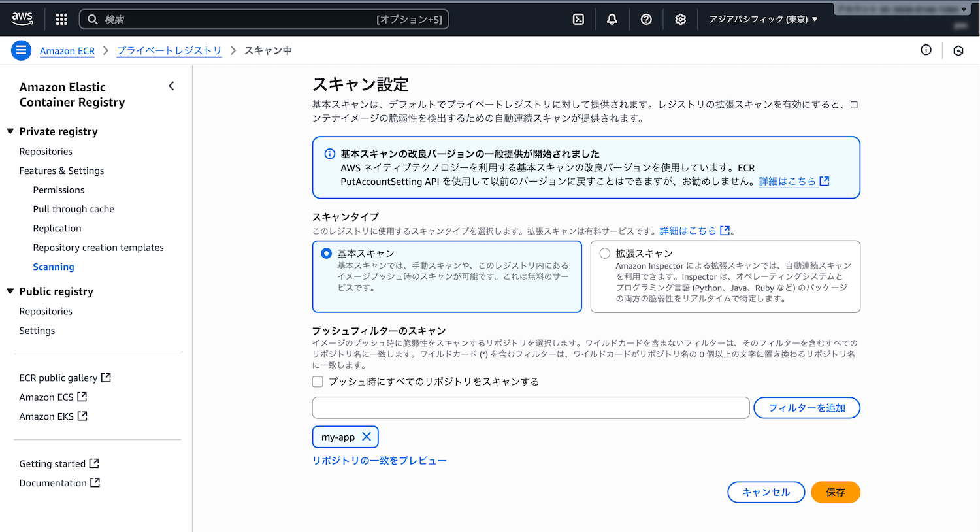Open the notifications bell
The width and height of the screenshot is (980, 532).
[x=612, y=20]
